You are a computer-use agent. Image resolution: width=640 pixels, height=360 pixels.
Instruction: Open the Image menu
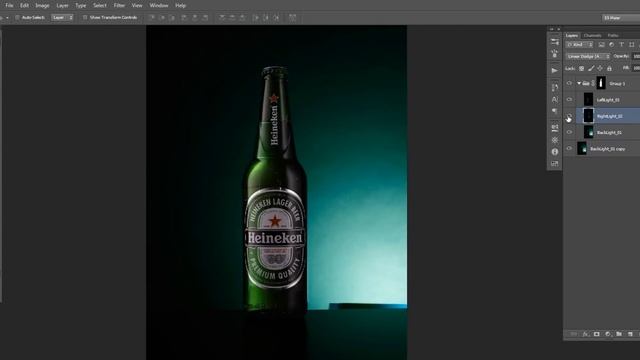[x=42, y=6]
